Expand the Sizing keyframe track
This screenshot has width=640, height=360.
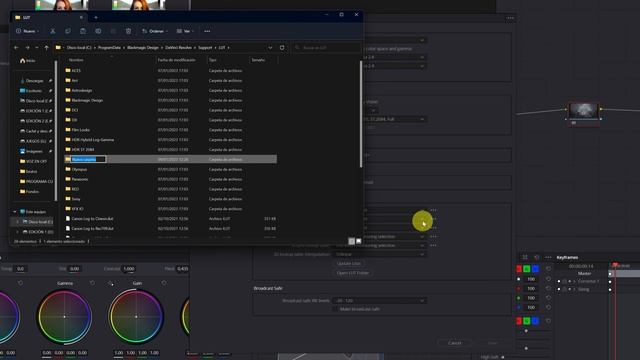click(x=574, y=289)
